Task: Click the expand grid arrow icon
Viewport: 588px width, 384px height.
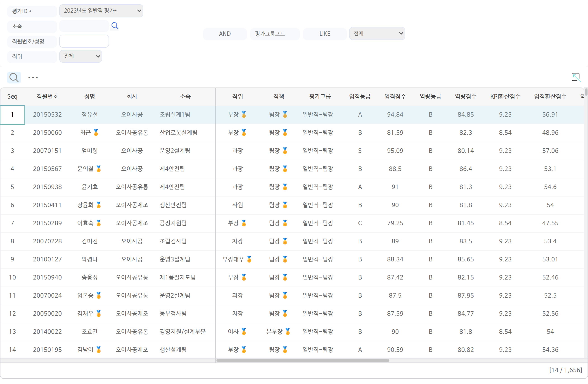Action: (x=576, y=77)
